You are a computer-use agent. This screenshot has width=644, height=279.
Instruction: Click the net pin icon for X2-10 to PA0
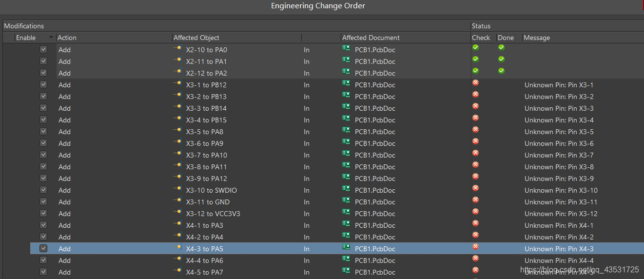(x=177, y=48)
